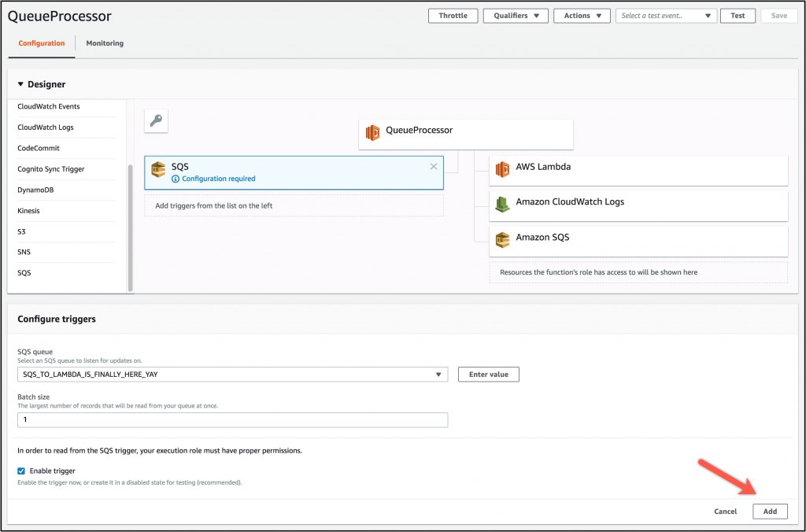Click the Batch size input field
Image resolution: width=806 pixels, height=532 pixels.
pos(232,420)
